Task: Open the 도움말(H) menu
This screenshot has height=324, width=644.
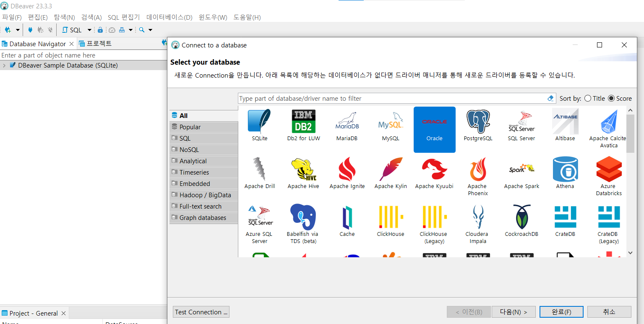Action: 247,17
